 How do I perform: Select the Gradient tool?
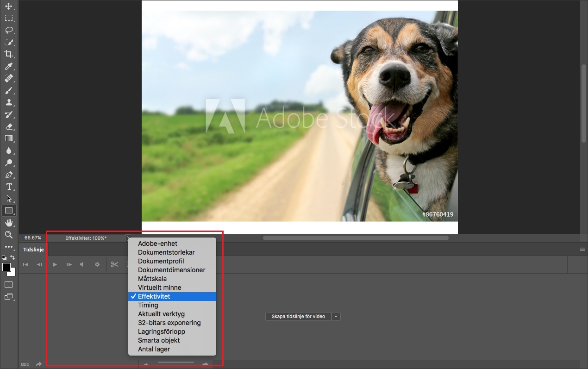pyautogui.click(x=9, y=138)
